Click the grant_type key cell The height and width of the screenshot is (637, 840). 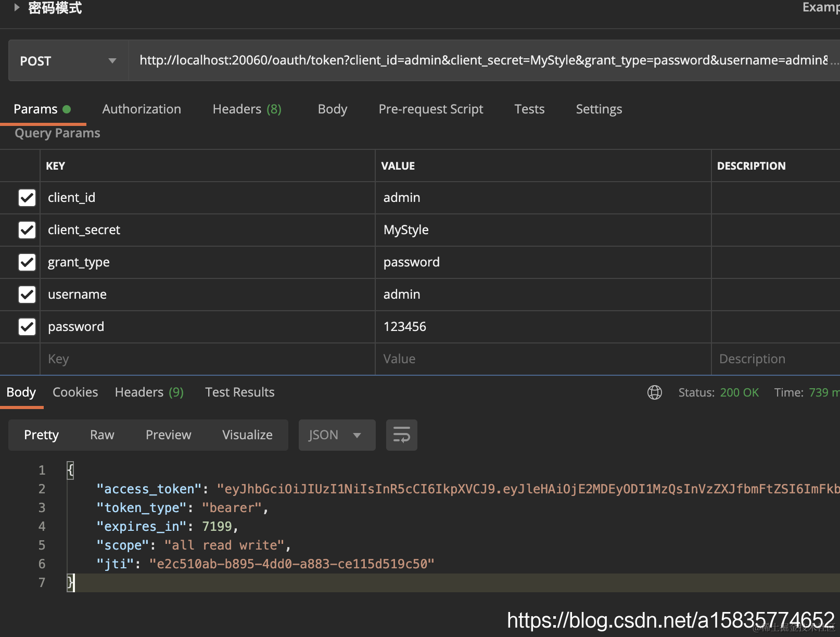click(208, 262)
